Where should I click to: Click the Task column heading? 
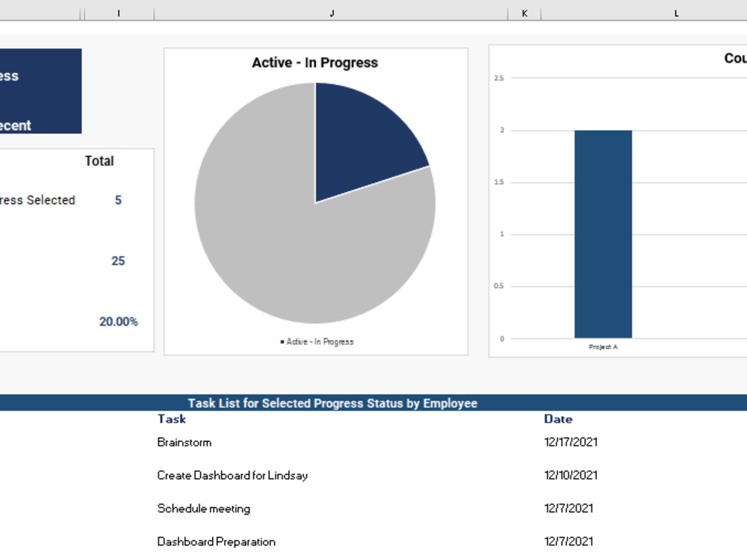[x=172, y=419]
